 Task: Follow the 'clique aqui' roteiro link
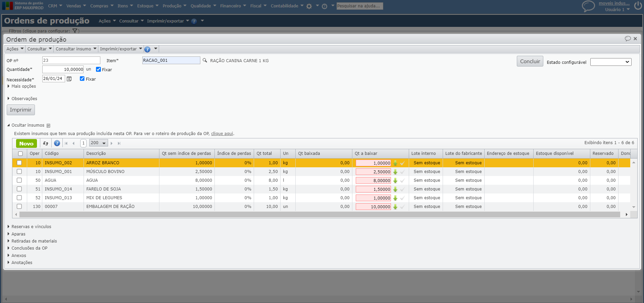coord(222,134)
